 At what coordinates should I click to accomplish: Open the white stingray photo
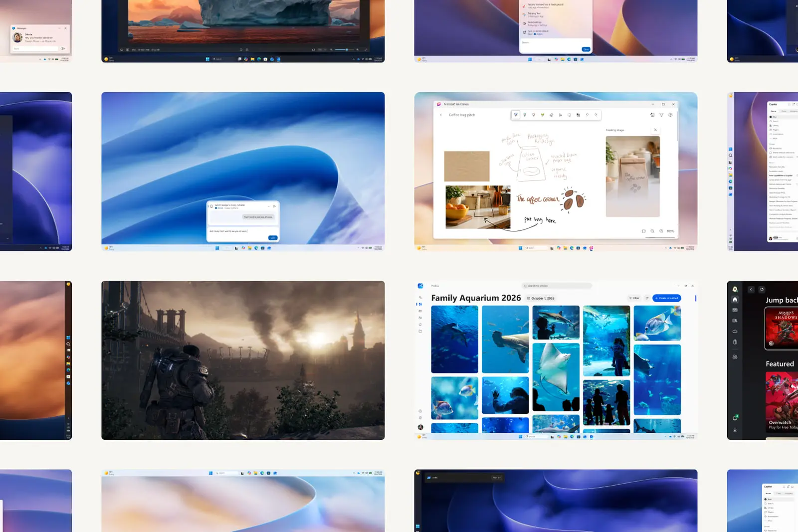tap(556, 377)
